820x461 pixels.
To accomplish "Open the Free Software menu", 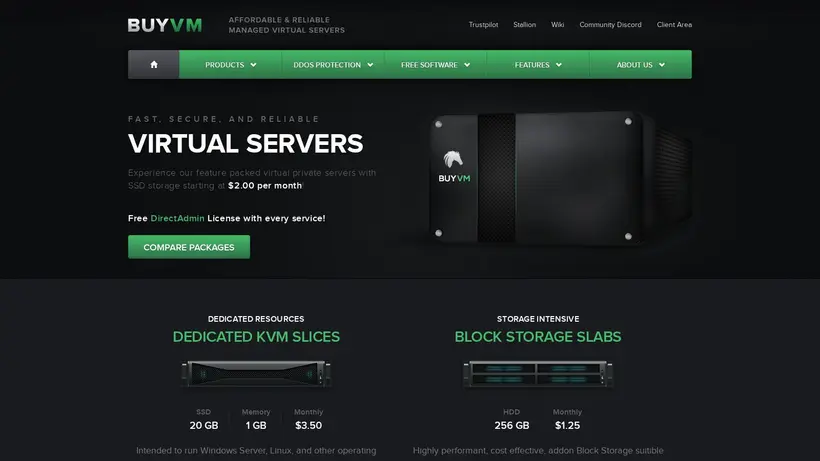I will click(435, 64).
